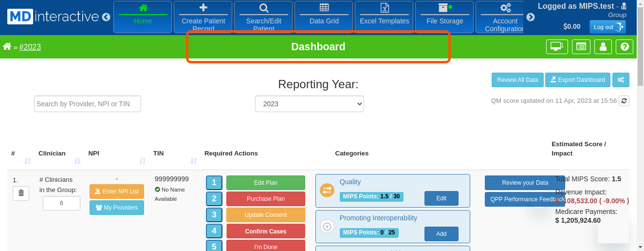644x251 pixels.
Task: Sort table by NPI column
Action: pyautogui.click(x=142, y=161)
